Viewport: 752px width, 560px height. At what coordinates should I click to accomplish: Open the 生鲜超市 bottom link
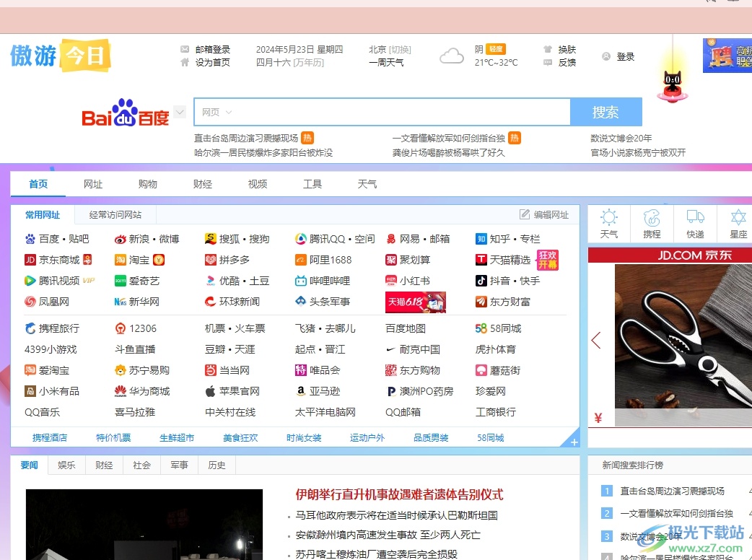177,438
